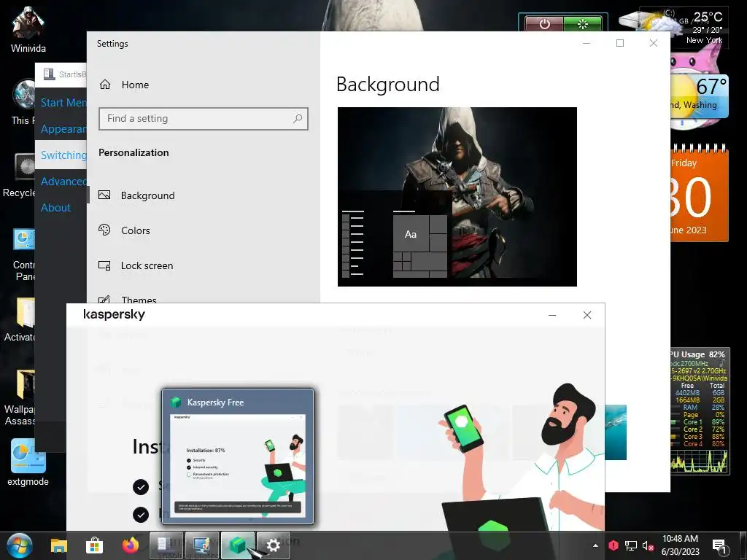Viewport: 747px width, 560px height.
Task: Open Winivida desktop icon
Action: pyautogui.click(x=28, y=29)
